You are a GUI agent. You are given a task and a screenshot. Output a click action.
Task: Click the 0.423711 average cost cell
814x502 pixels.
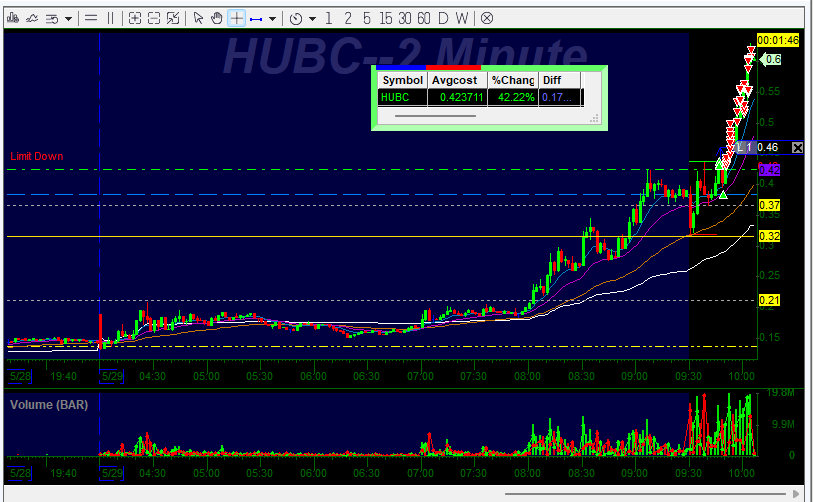pyautogui.click(x=457, y=97)
